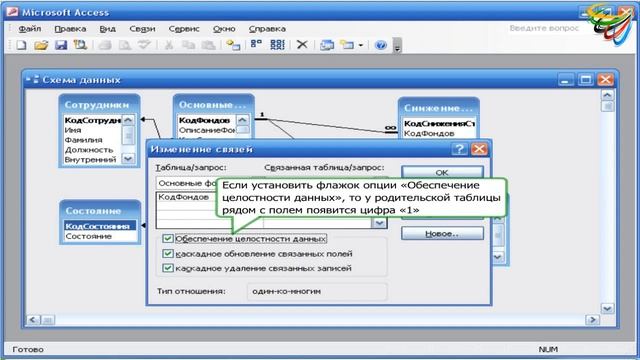Image resolution: width=640 pixels, height=360 pixels.
Task: Click Схема данных horizontal scroll right arrow
Action: [x=592, y=320]
